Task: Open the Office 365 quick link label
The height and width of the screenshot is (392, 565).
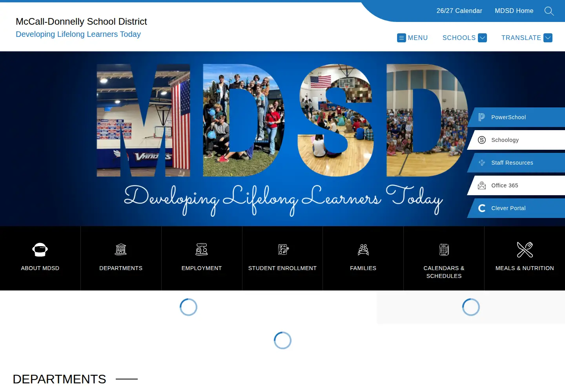Action: pyautogui.click(x=505, y=185)
